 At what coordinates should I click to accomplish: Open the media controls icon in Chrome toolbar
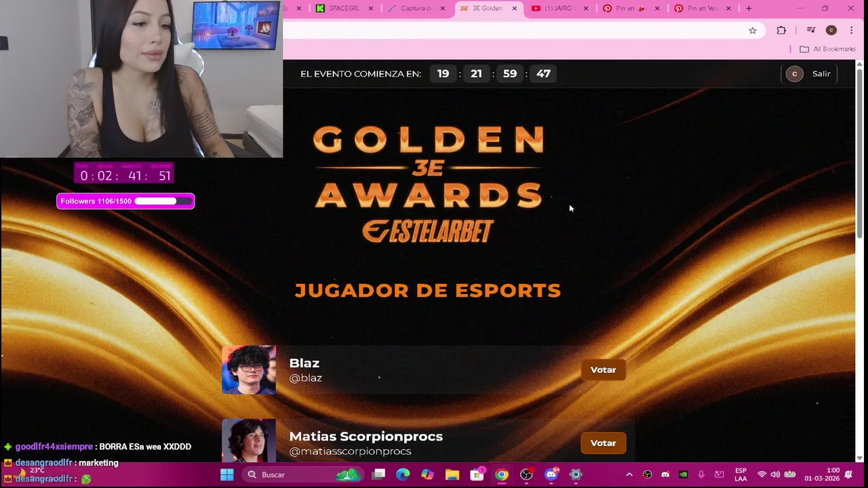(x=811, y=30)
